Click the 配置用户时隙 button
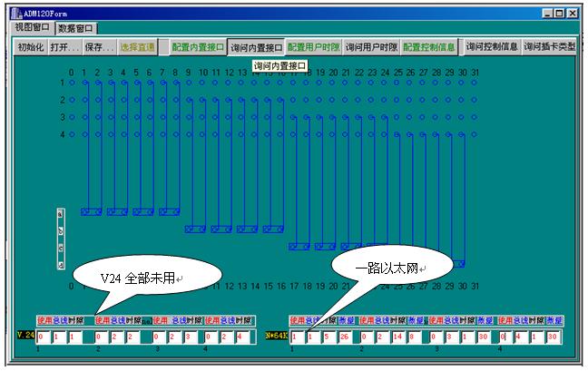The width and height of the screenshot is (588, 371). point(313,47)
